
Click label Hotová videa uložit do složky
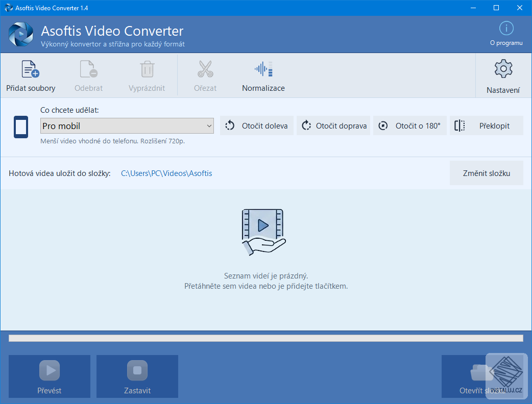coord(60,173)
